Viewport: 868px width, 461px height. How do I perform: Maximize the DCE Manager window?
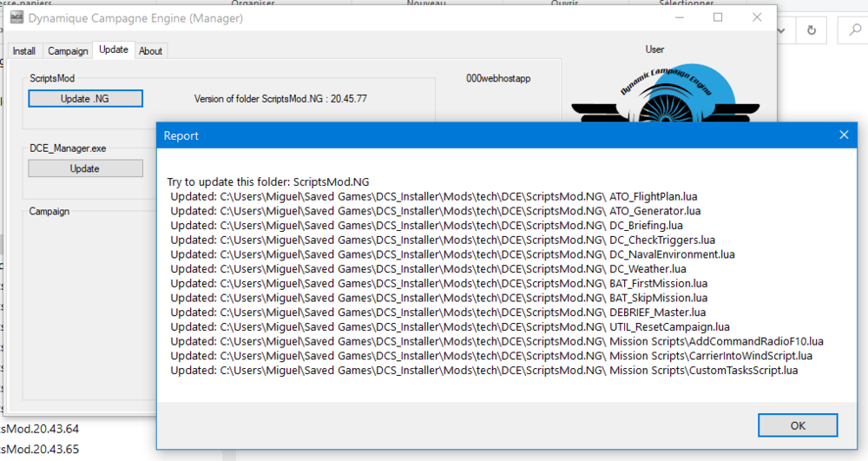pyautogui.click(x=718, y=17)
